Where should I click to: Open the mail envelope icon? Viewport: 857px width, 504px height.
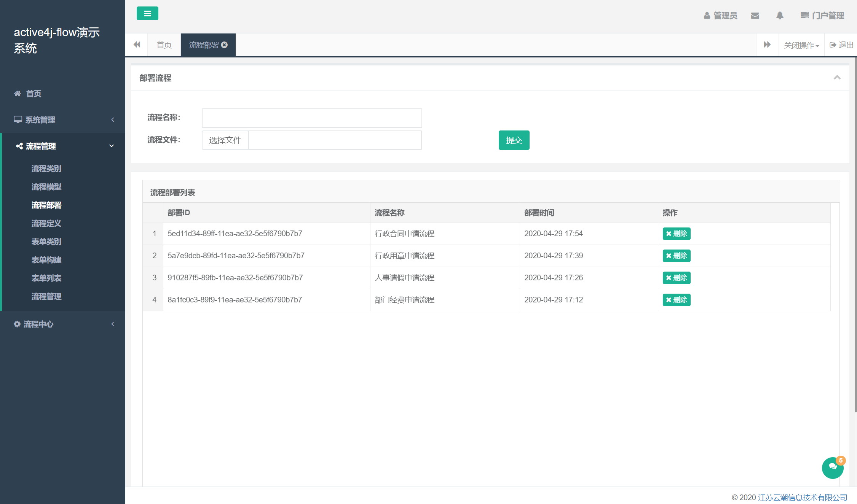[x=755, y=16]
